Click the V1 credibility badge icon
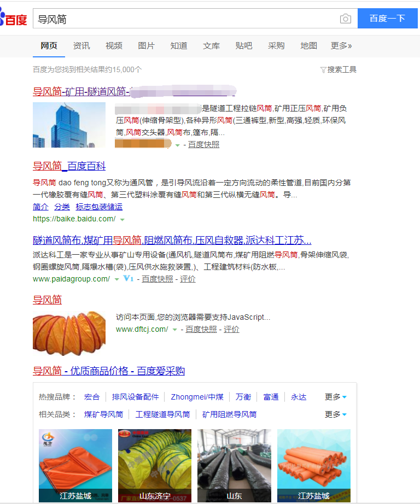 (128, 278)
